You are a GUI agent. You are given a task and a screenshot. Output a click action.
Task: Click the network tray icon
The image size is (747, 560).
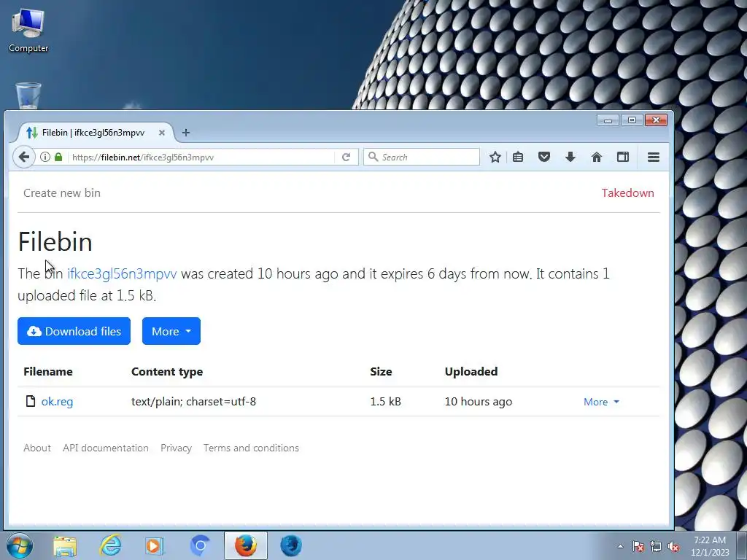pyautogui.click(x=656, y=546)
